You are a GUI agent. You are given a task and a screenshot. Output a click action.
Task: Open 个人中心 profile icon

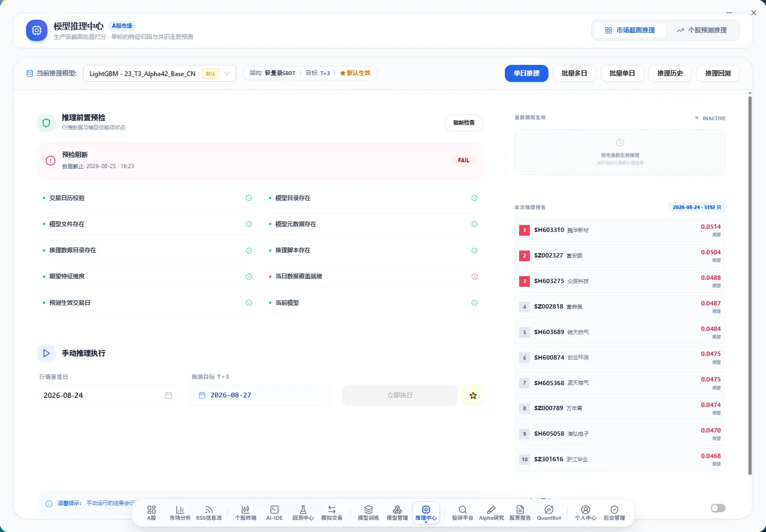click(x=586, y=513)
